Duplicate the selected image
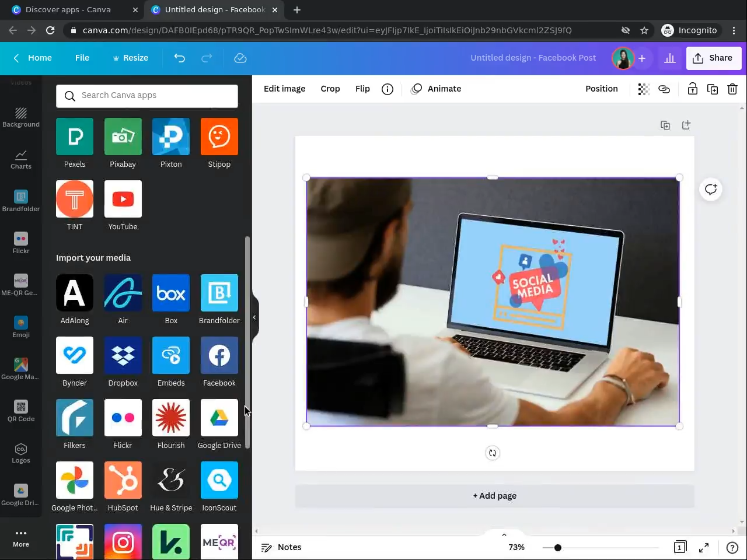 click(x=713, y=89)
